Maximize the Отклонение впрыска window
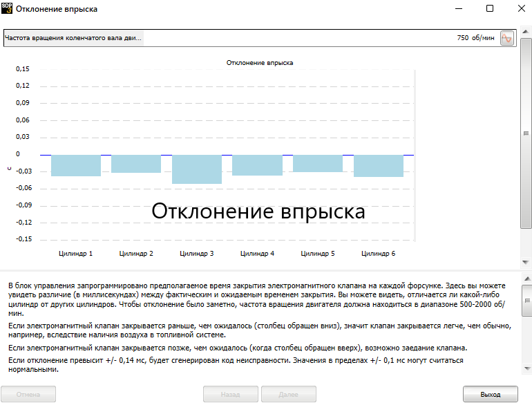 pyautogui.click(x=490, y=8)
